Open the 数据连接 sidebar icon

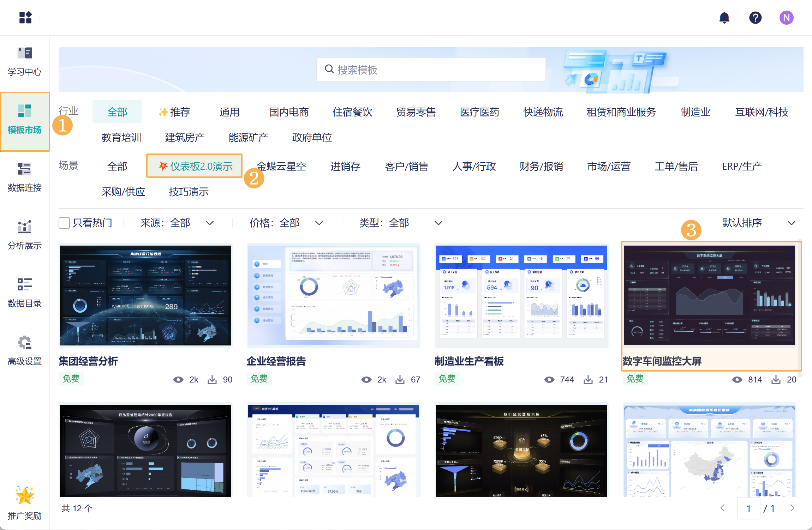25,169
